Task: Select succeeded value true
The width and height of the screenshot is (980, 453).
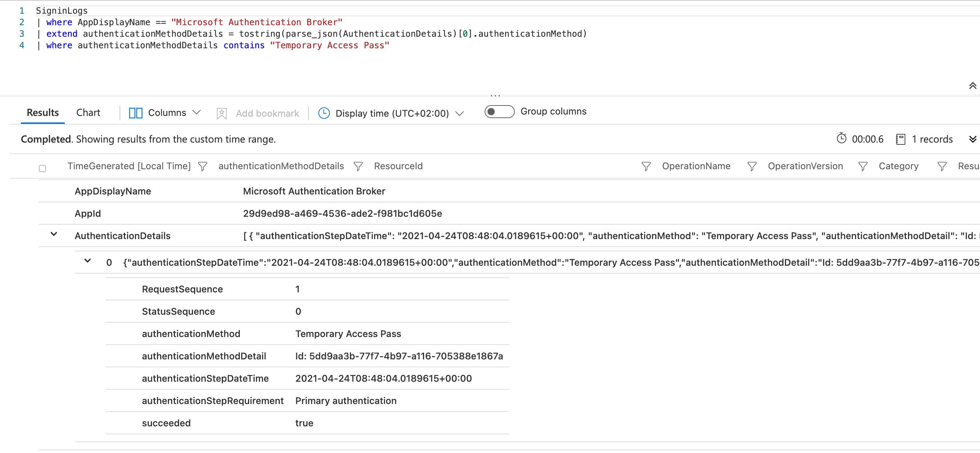Action: [x=304, y=423]
